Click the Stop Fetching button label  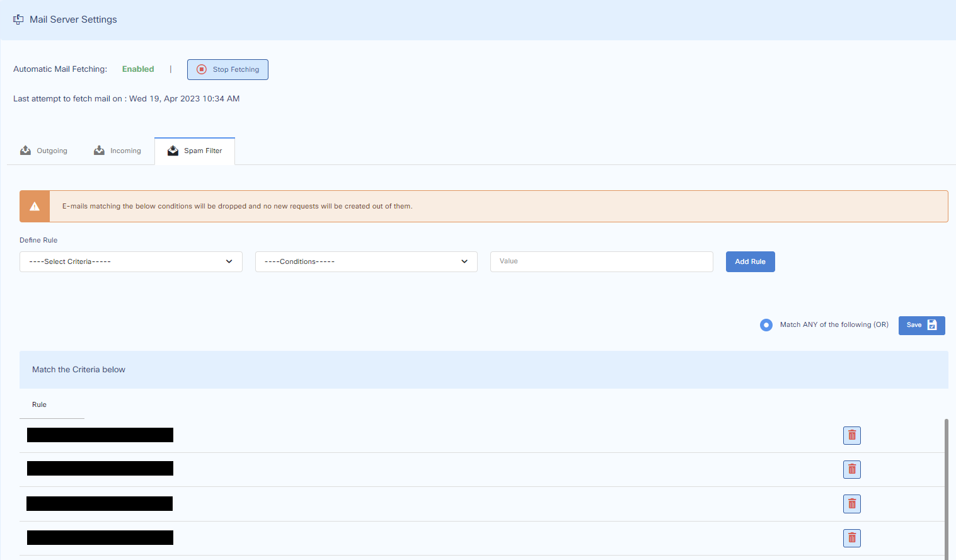(x=236, y=69)
